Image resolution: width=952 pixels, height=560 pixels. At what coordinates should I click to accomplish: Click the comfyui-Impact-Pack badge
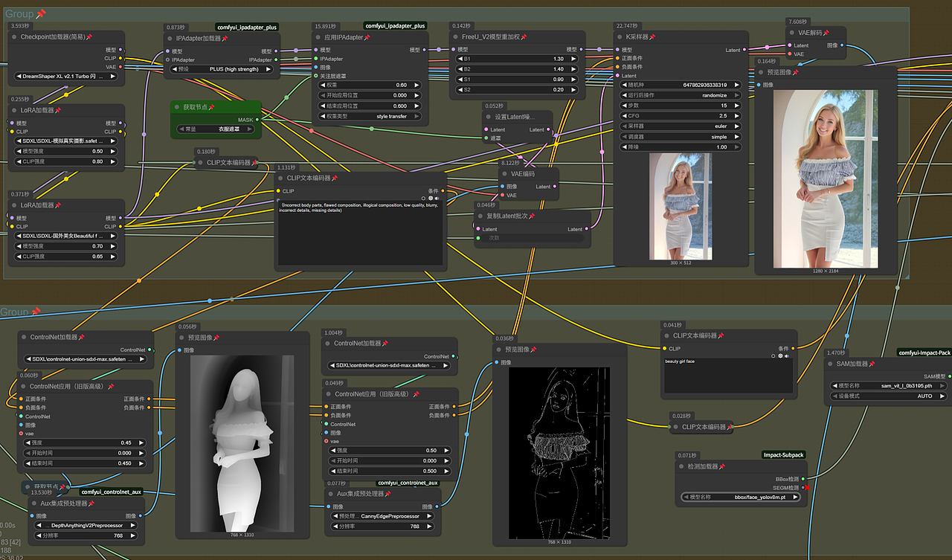(924, 353)
